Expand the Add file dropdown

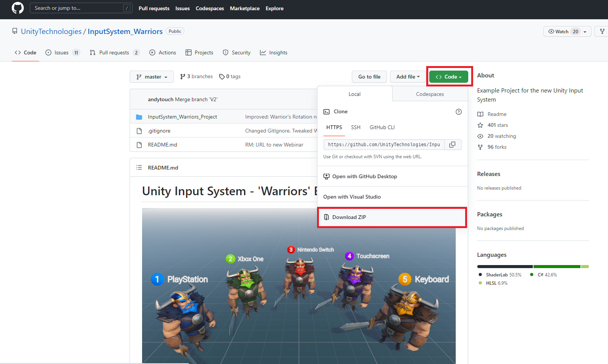tap(408, 77)
